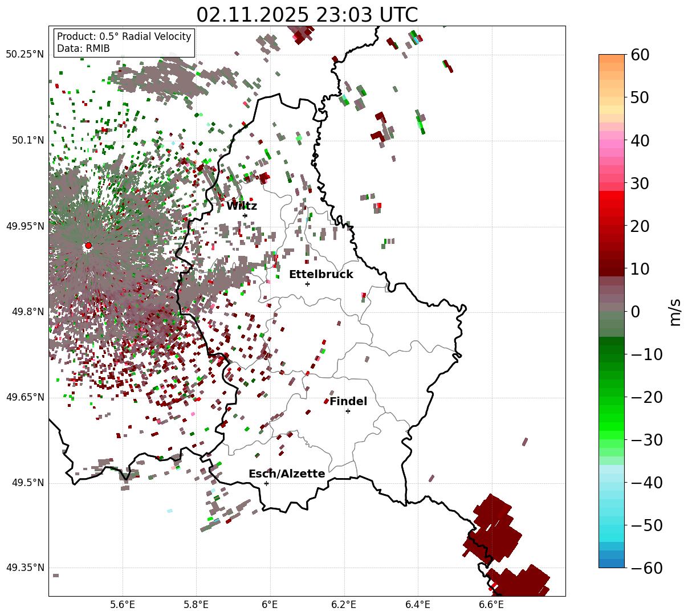Screen dimensions: 688x616
Task: Click the 50.1°N latitude label
Action: pos(27,140)
